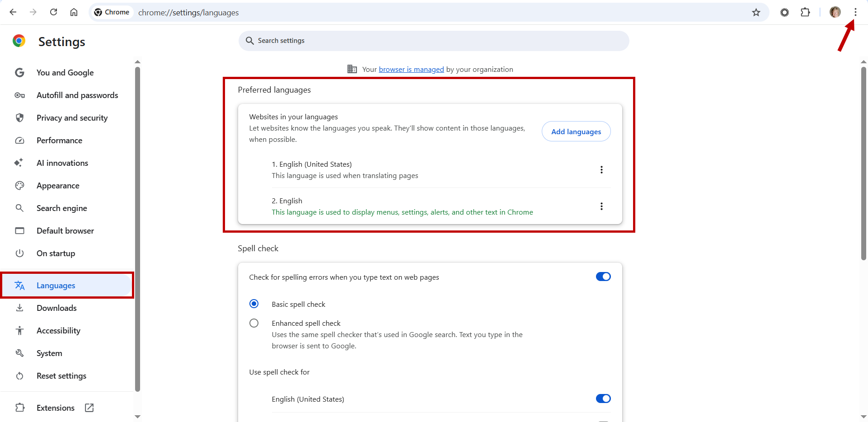This screenshot has height=422, width=868.
Task: Select Basic spell check radio button
Action: 254,304
